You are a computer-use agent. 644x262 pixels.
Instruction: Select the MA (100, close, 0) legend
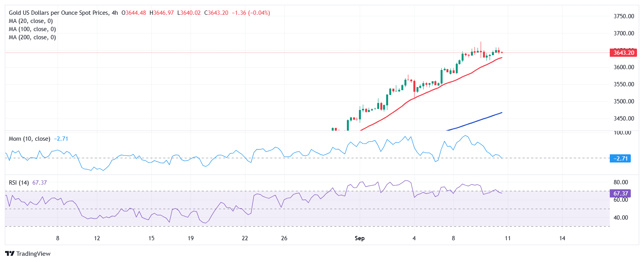click(32, 29)
